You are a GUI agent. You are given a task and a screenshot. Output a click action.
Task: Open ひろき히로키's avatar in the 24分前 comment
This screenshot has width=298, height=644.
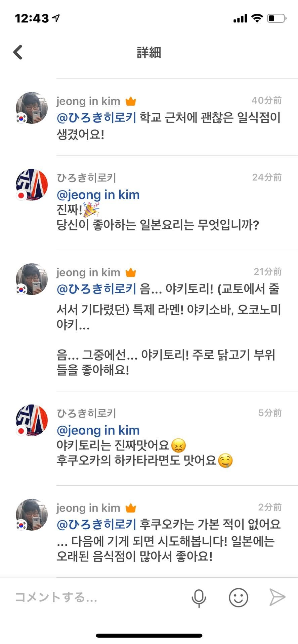32,185
